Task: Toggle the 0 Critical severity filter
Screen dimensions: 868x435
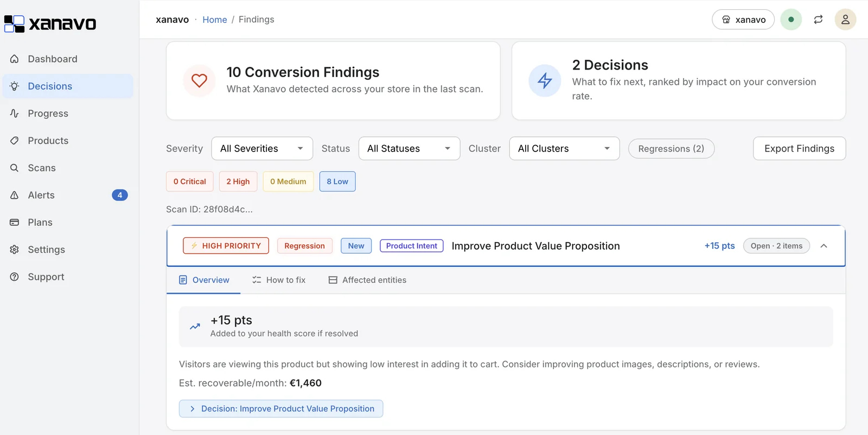Action: (x=190, y=181)
